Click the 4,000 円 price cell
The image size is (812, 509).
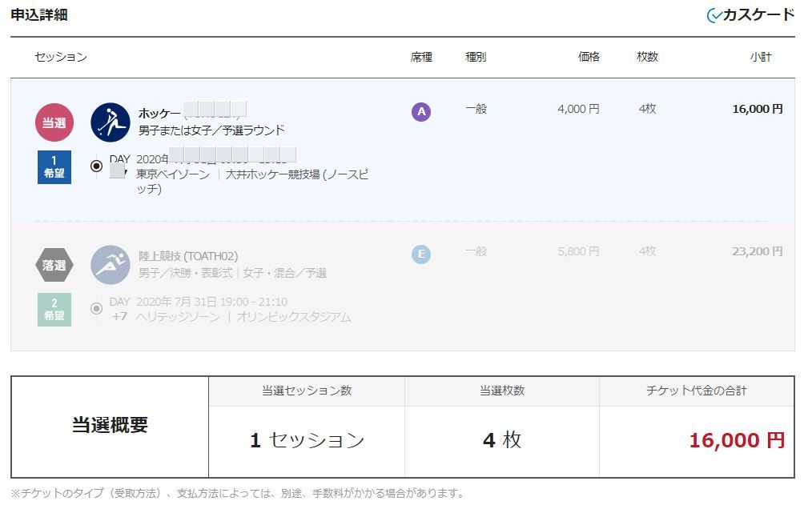(578, 110)
